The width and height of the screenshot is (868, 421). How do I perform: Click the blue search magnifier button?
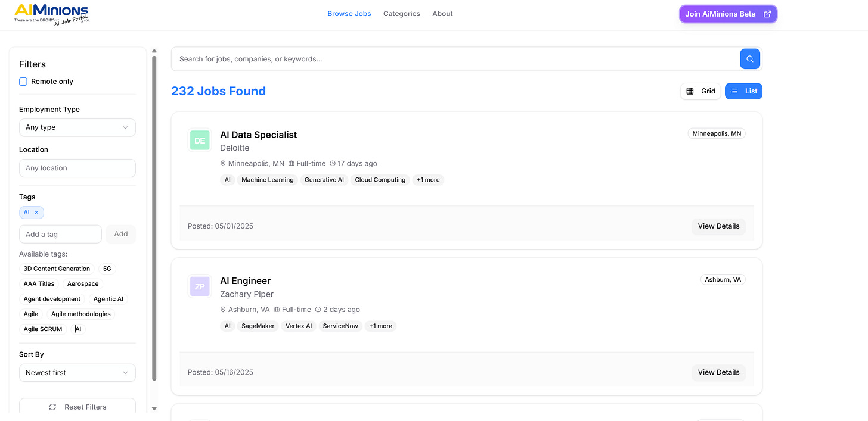coord(750,59)
